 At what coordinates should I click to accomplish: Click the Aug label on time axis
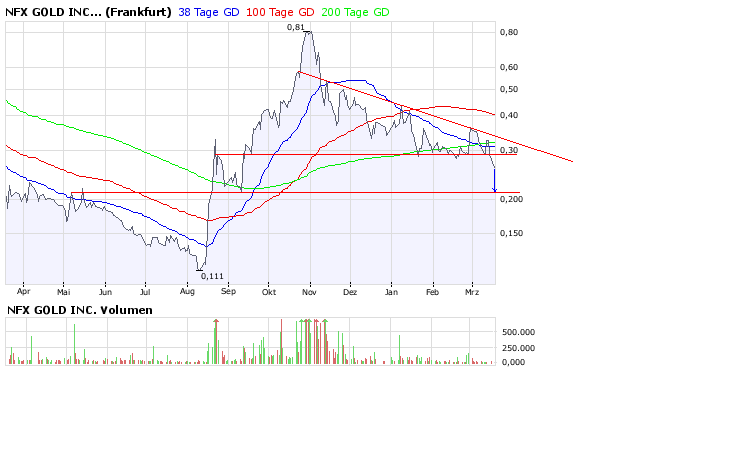click(x=187, y=294)
